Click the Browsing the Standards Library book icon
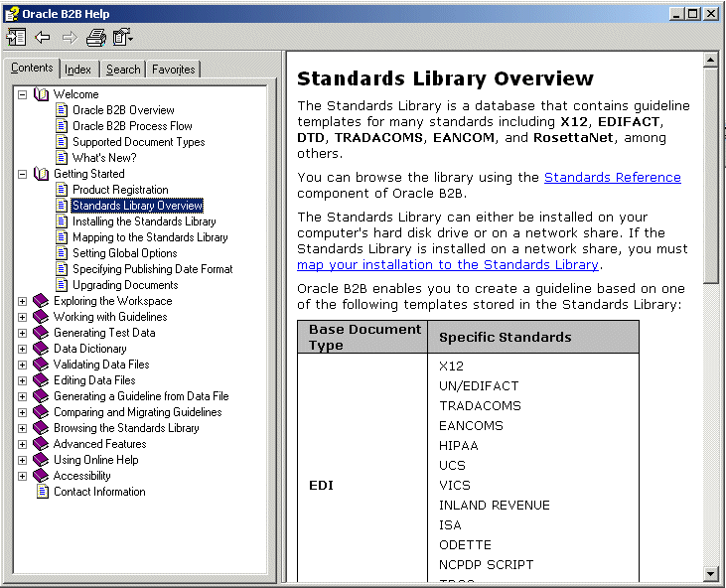726x588 pixels. [41, 428]
